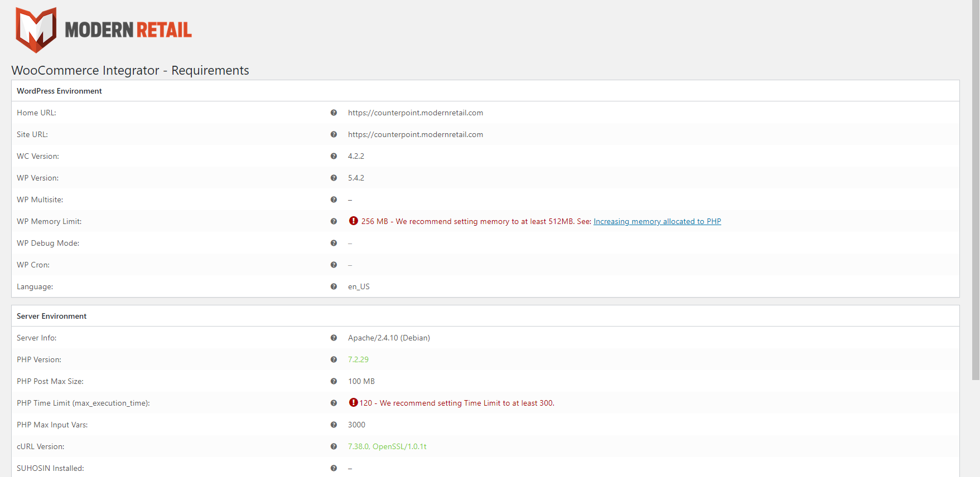Click the help icon for WP Debug Mode
Viewport: 980px width, 477px height.
[x=334, y=243]
